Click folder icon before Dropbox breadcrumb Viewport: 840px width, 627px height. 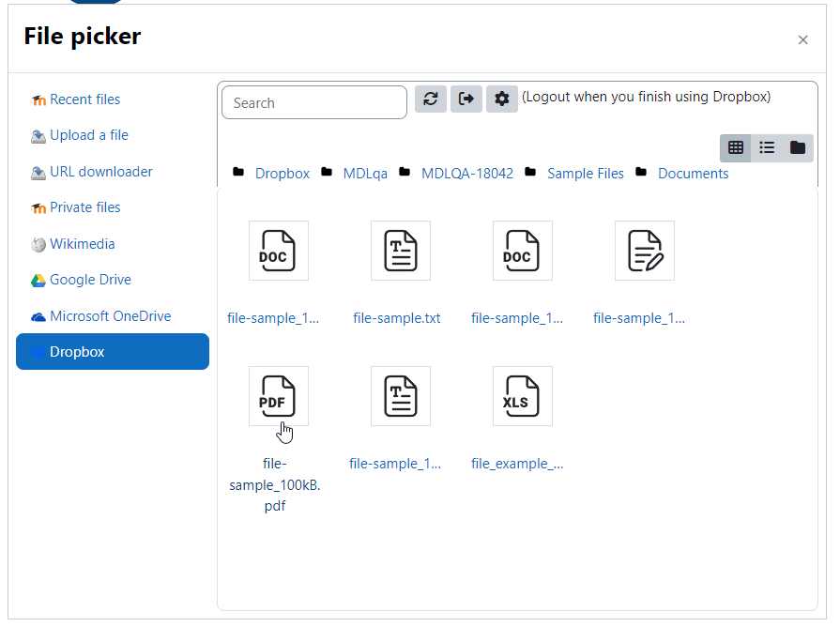[238, 172]
